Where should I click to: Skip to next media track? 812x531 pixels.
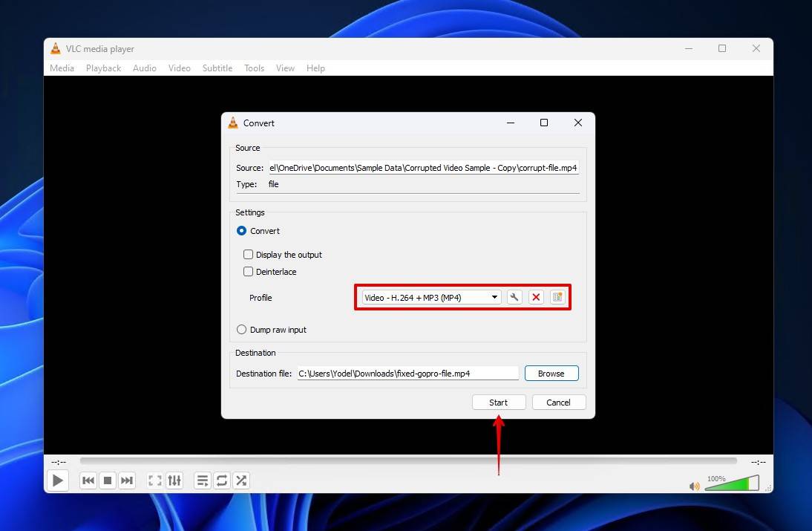pyautogui.click(x=127, y=480)
